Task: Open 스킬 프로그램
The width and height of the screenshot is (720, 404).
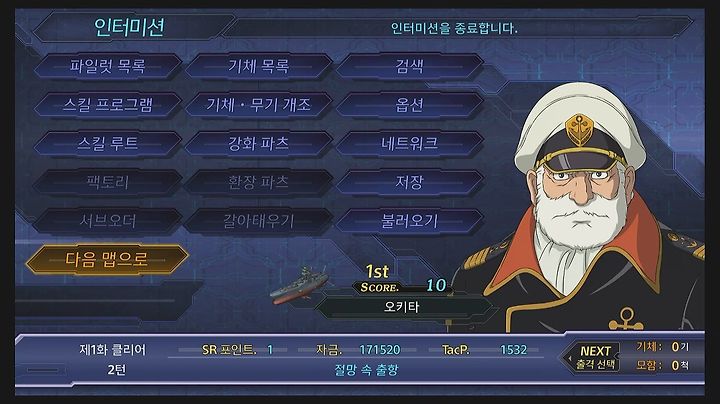Action: [x=107, y=105]
